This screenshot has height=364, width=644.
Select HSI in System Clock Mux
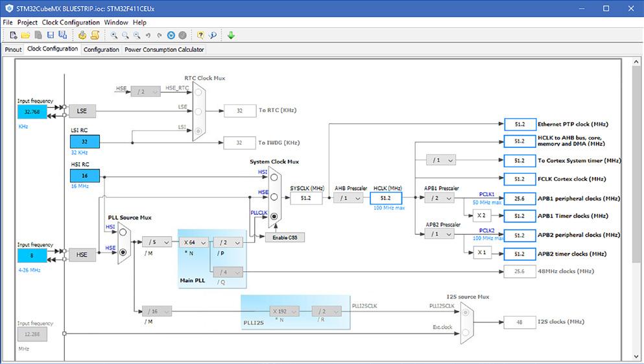(274, 178)
